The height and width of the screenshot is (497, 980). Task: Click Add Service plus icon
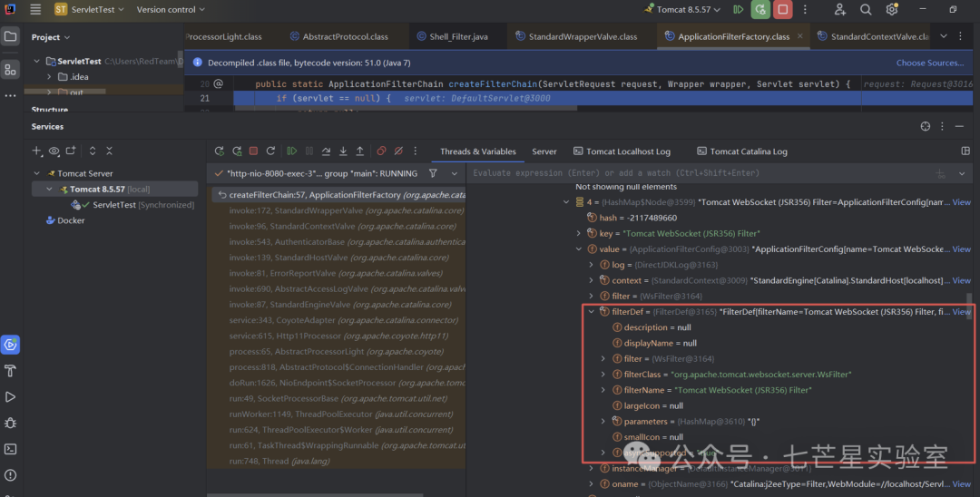click(x=37, y=151)
